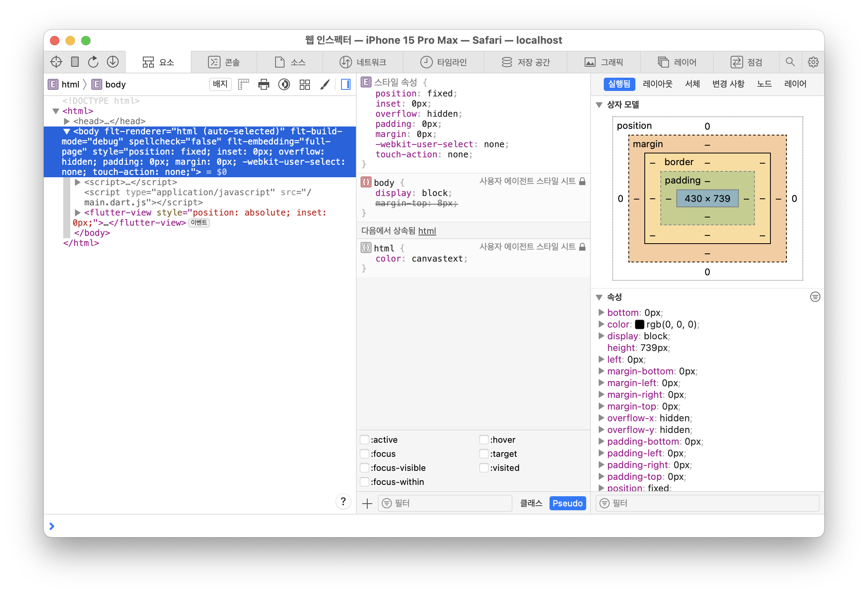Switch to the 네트워크 tab
This screenshot has width=868, height=595.
tap(363, 62)
